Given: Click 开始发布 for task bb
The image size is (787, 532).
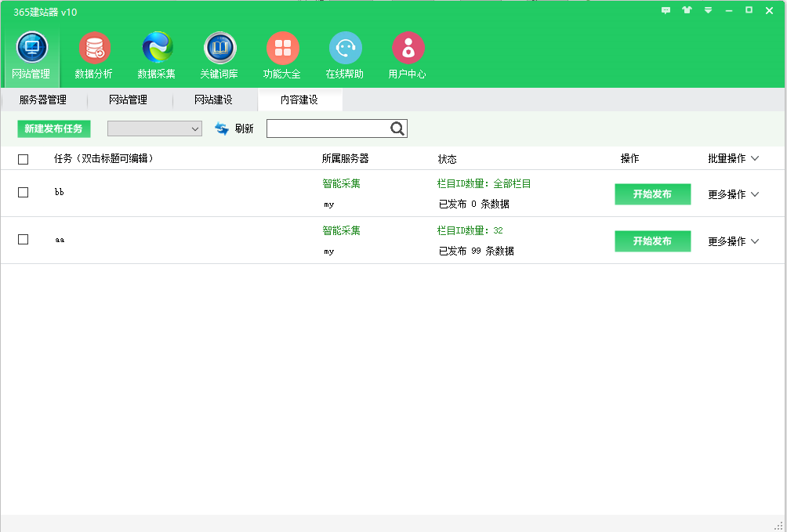Looking at the screenshot, I should pyautogui.click(x=652, y=194).
